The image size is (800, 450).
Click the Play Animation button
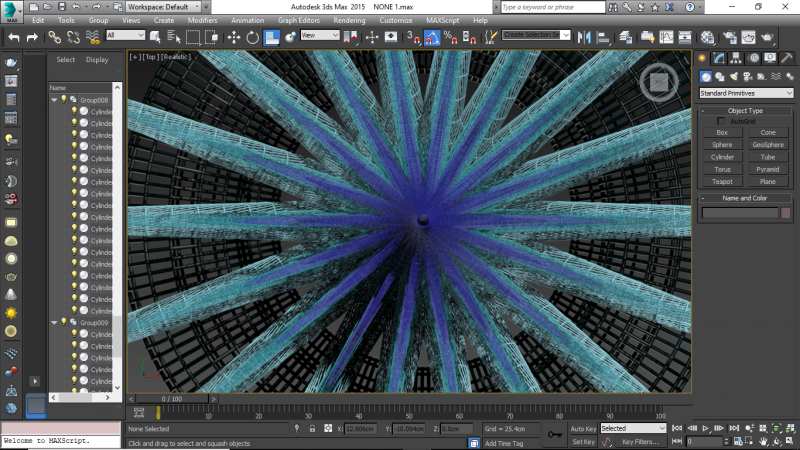(x=706, y=429)
